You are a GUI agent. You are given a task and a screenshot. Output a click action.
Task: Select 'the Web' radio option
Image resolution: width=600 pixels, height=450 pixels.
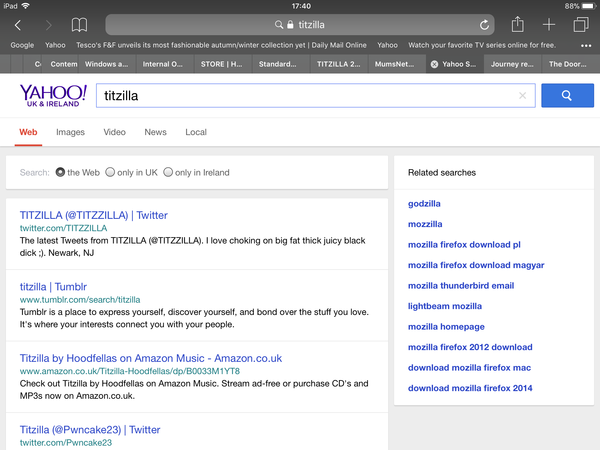pyautogui.click(x=60, y=172)
